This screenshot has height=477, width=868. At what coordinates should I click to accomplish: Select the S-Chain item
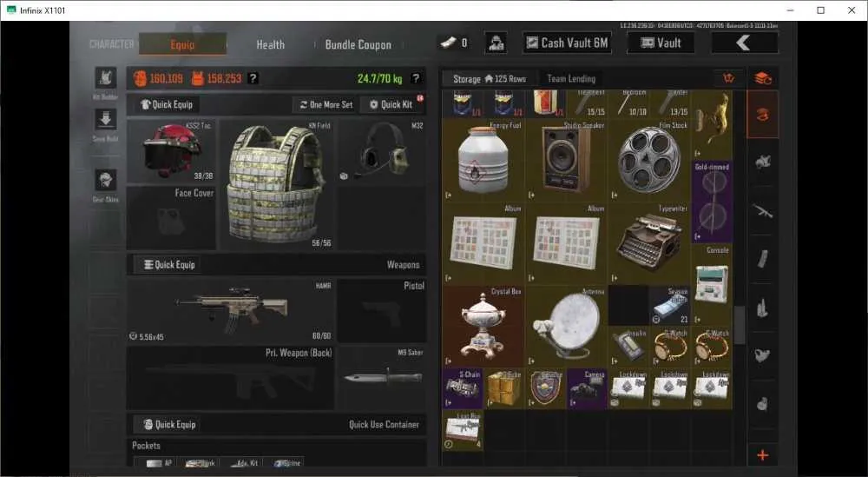pyautogui.click(x=463, y=388)
